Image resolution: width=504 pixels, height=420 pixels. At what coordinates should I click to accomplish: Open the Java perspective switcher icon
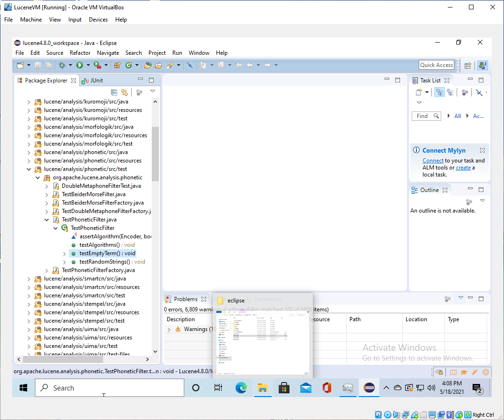[x=482, y=66]
